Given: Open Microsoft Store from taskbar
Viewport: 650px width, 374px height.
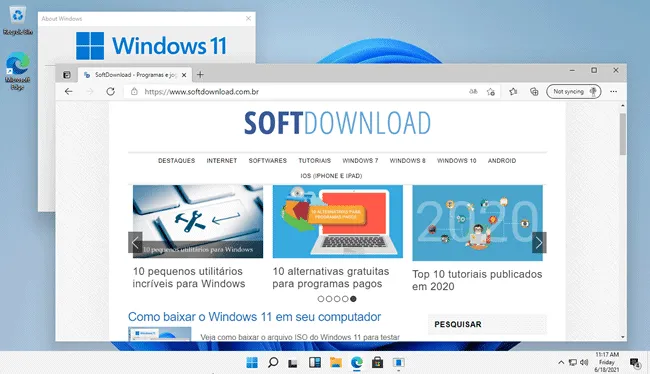Looking at the screenshot, I should coord(377,362).
